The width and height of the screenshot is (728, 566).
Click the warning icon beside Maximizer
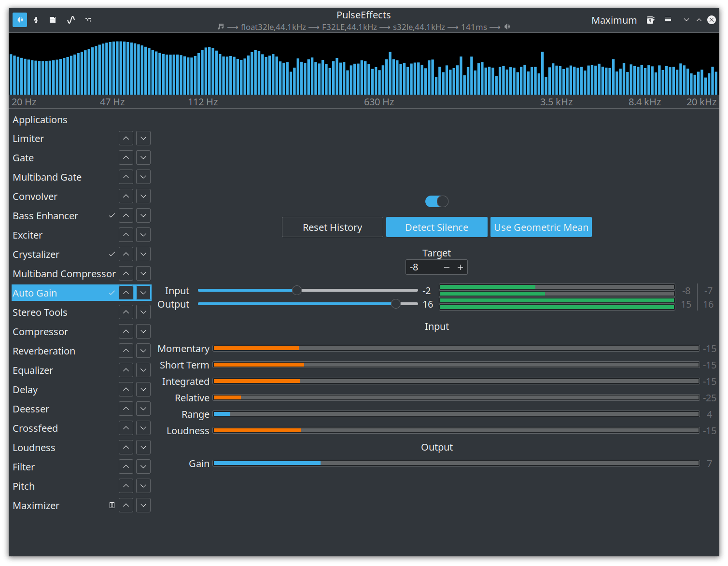point(112,505)
